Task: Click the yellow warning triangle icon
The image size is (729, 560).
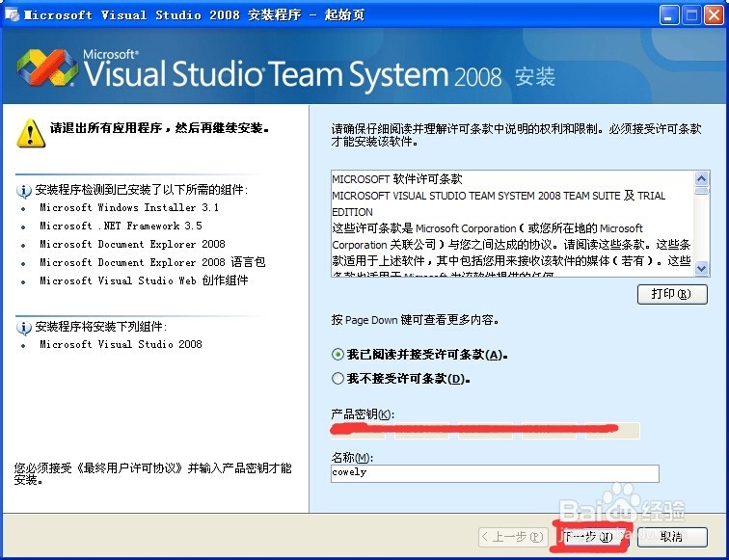Action: tap(31, 133)
